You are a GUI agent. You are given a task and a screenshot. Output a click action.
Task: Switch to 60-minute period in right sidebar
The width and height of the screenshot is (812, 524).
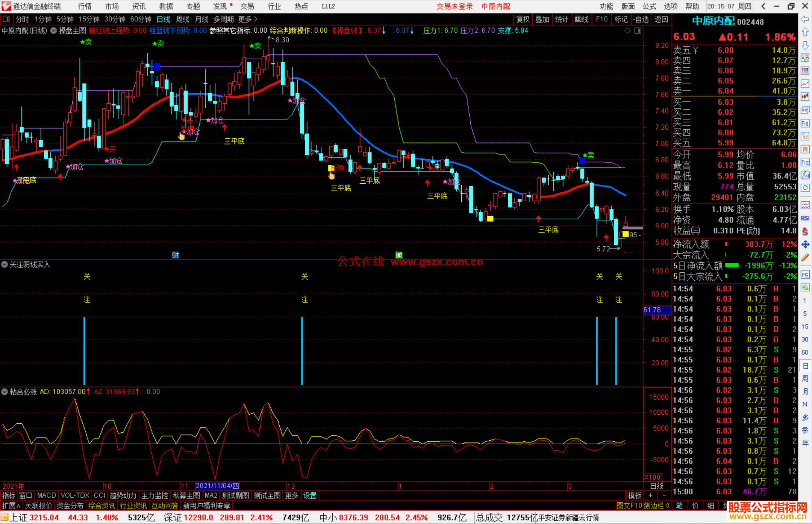point(804,352)
